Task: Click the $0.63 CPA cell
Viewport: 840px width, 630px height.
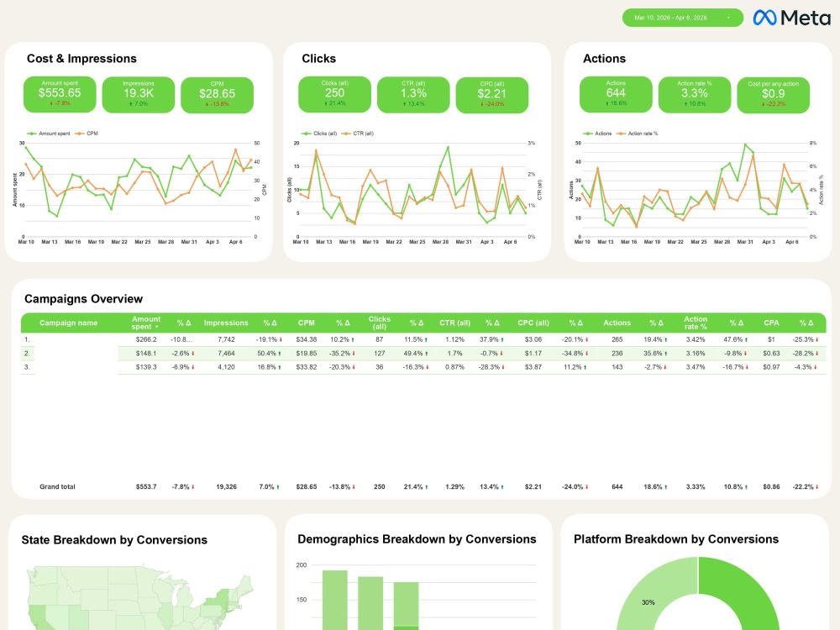Action: tap(771, 354)
